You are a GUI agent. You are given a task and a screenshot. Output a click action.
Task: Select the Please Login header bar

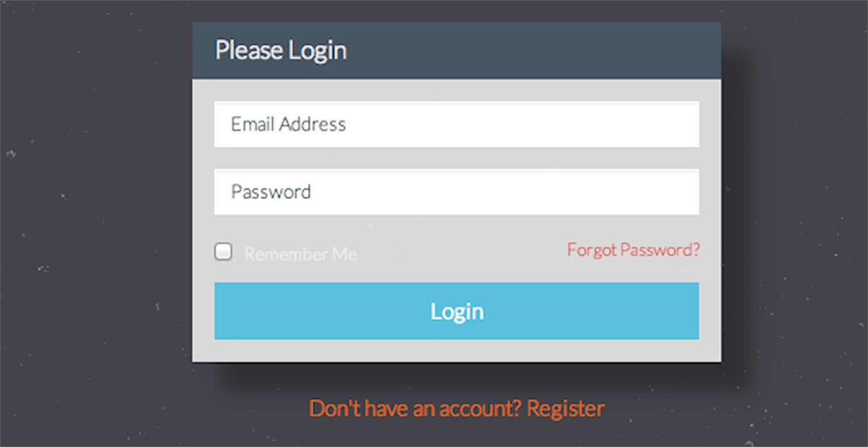(x=457, y=50)
